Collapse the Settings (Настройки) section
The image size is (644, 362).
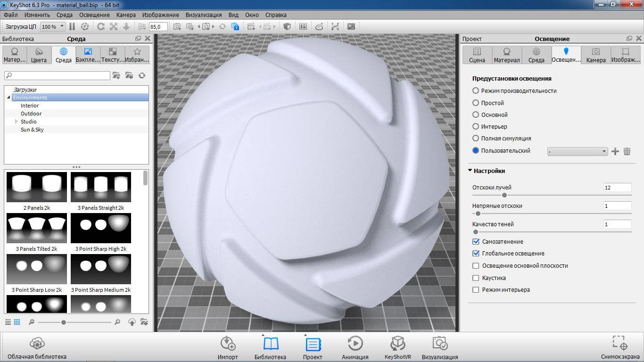tap(470, 171)
